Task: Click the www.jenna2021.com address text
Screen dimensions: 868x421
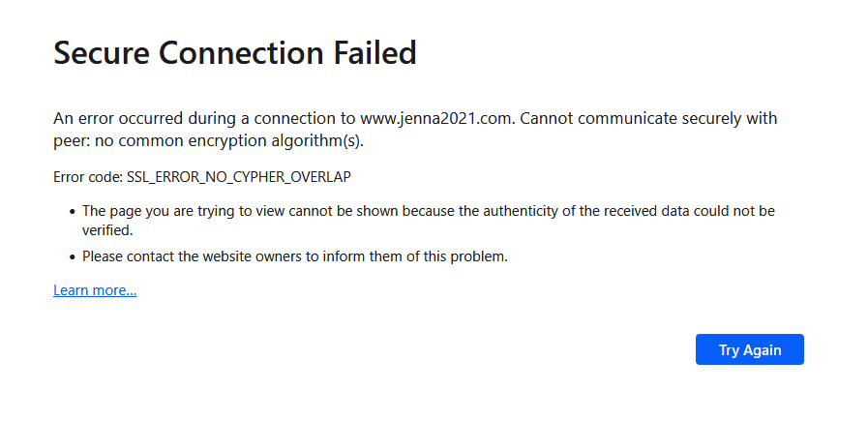Action: tap(434, 119)
